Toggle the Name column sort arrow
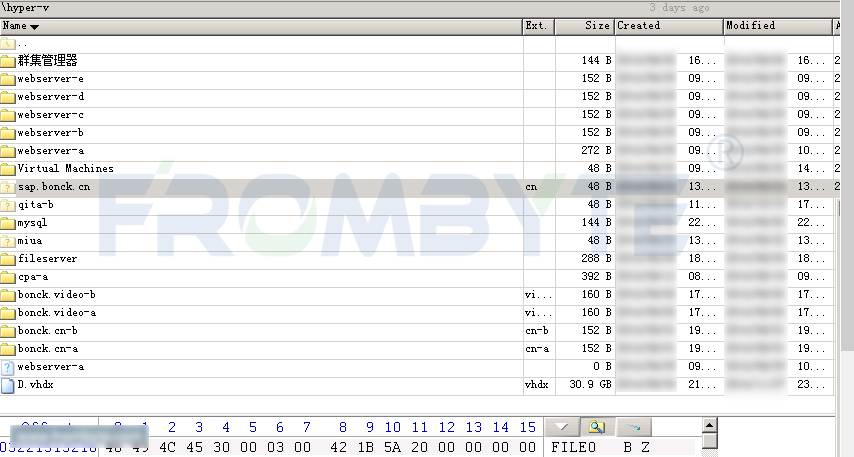Viewport: 854px width, 457px height. click(34, 27)
